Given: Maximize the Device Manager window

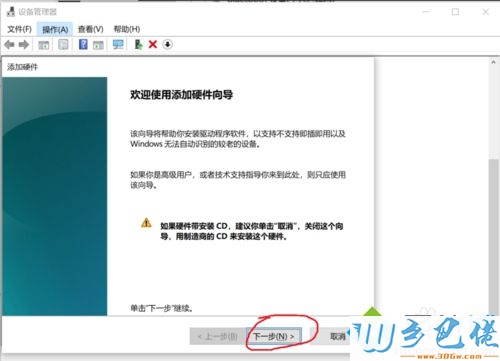Looking at the screenshot, I should point(455,12).
